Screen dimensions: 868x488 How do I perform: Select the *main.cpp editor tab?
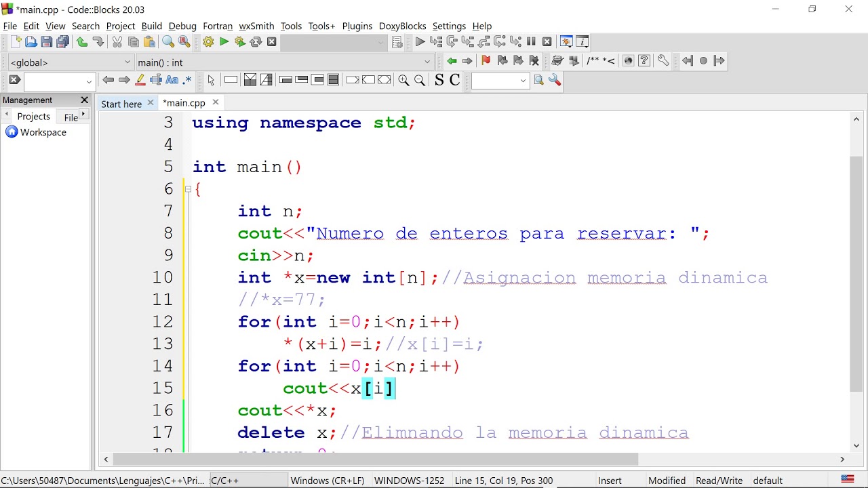coord(184,103)
